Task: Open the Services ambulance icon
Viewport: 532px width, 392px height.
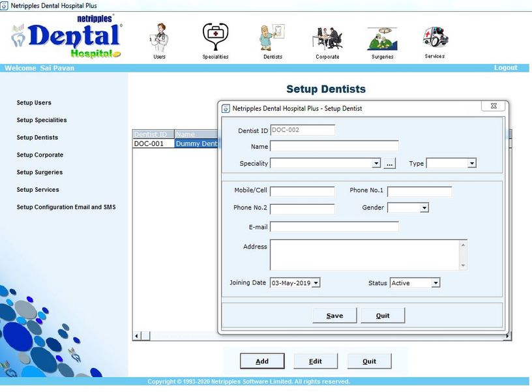Action: pos(435,42)
